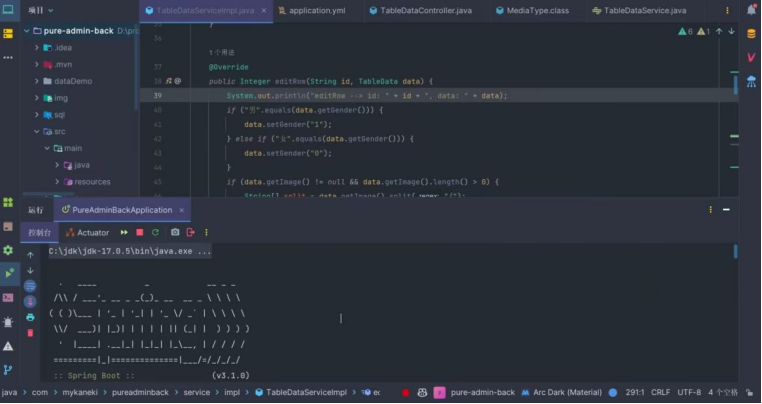The height and width of the screenshot is (404, 762).
Task: Open the Services gear tool window
Action: [8, 250]
